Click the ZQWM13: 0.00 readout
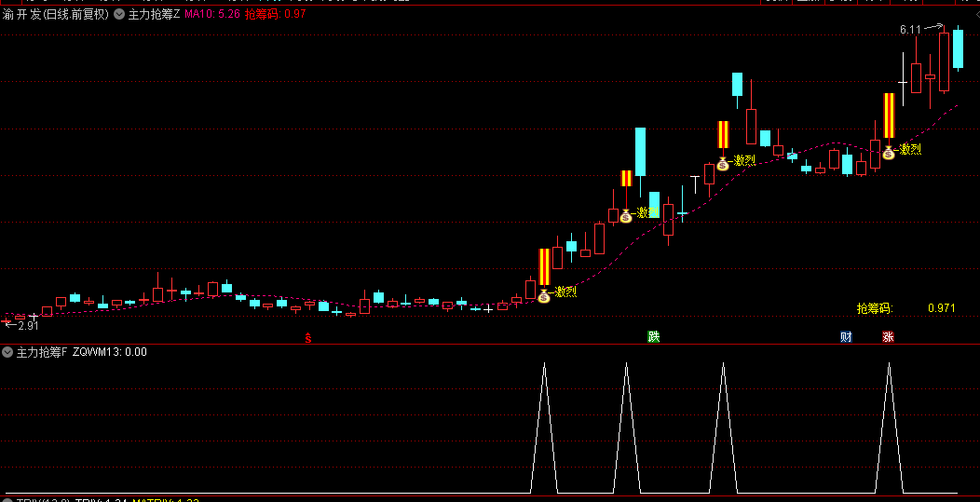The image size is (980, 502). [109, 352]
